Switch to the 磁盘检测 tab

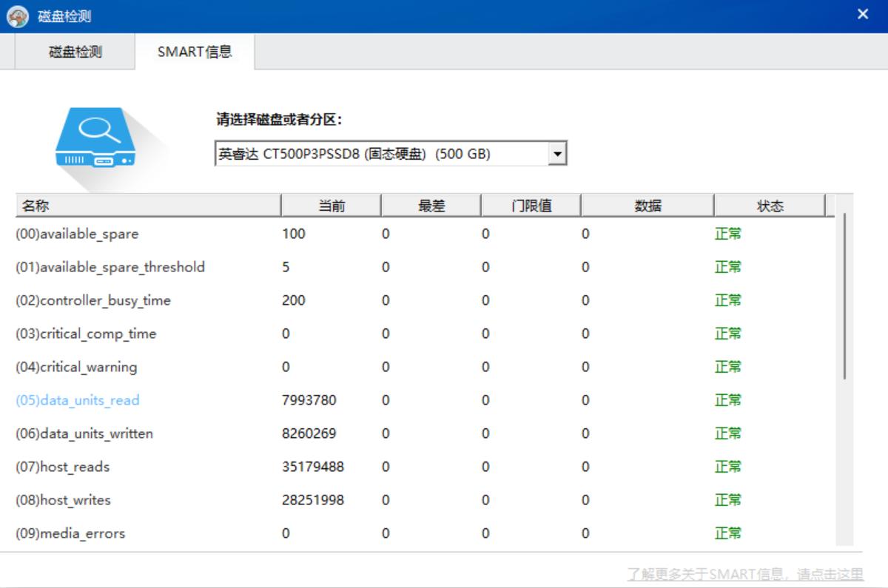pyautogui.click(x=75, y=52)
